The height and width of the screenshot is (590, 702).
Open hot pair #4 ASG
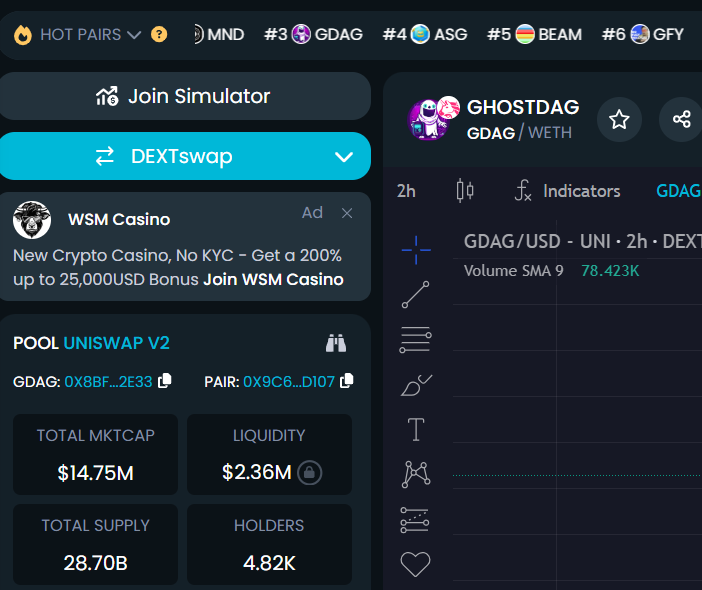point(425,34)
